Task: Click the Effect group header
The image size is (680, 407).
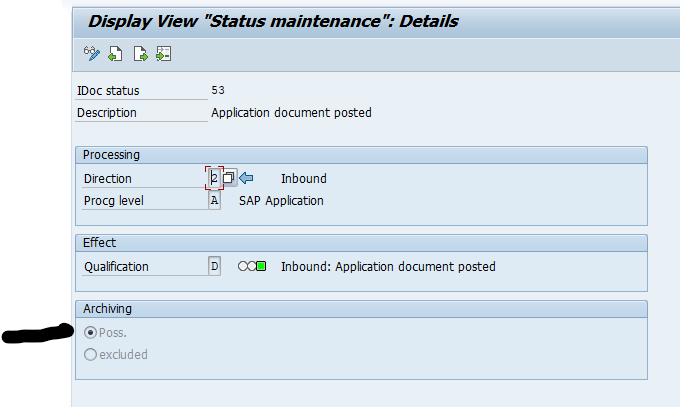Action: [x=99, y=242]
